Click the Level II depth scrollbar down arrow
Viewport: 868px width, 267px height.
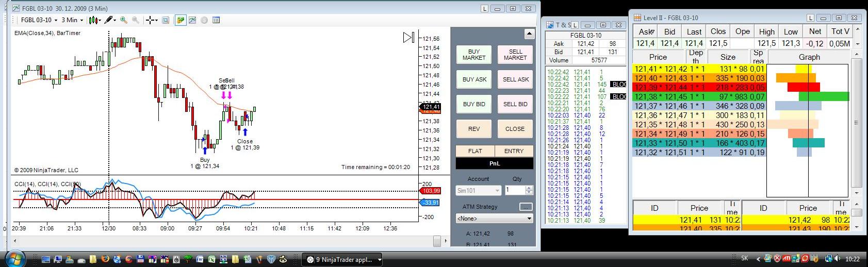click(x=856, y=193)
